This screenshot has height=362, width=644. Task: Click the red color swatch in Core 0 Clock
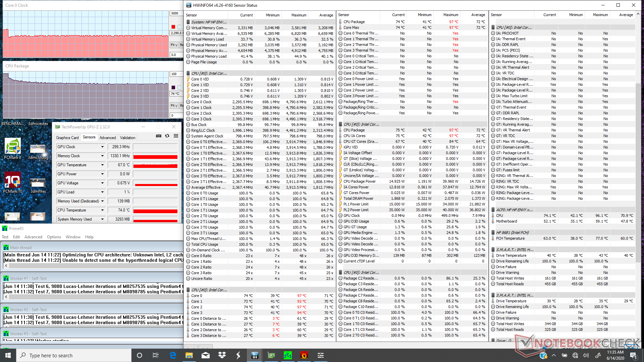[x=173, y=27]
